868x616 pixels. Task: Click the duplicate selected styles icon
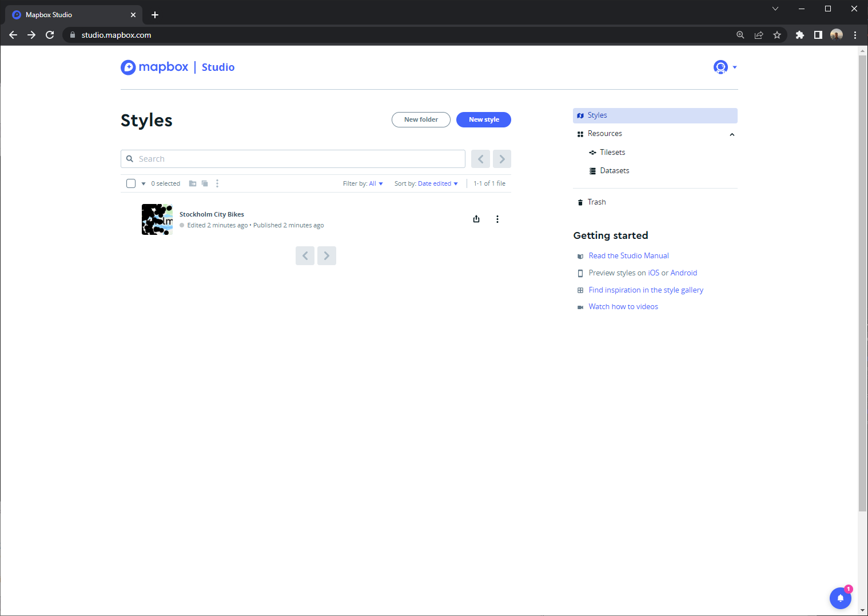click(x=205, y=183)
